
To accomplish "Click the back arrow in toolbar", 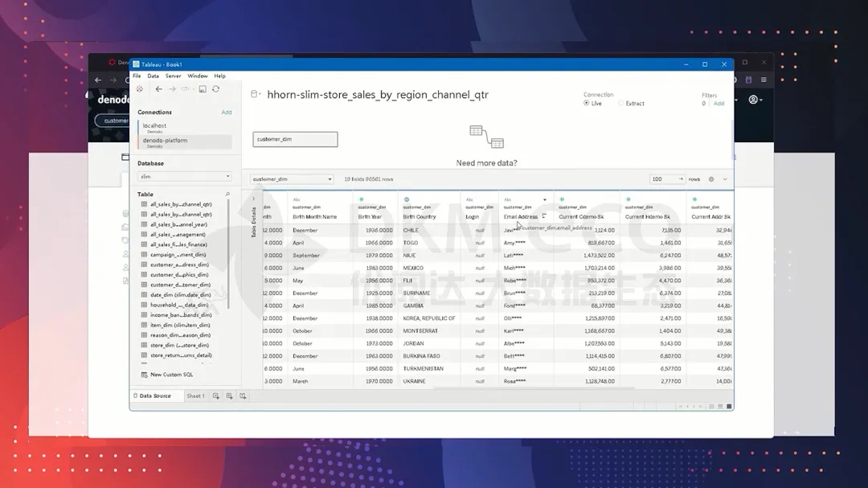I will point(159,89).
